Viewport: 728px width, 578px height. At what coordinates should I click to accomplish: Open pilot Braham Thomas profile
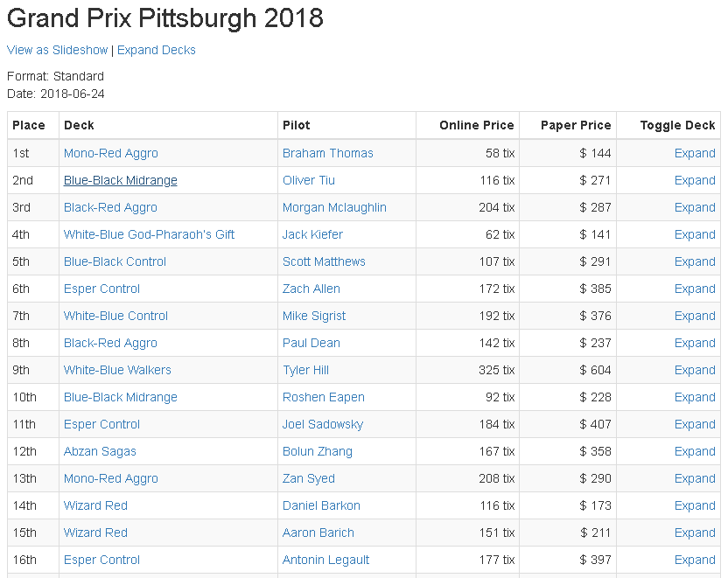328,153
